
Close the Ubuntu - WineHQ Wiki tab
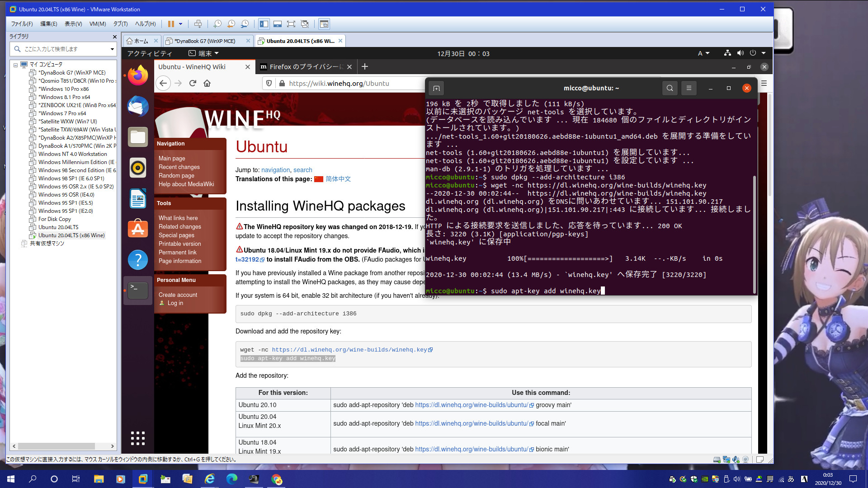[x=248, y=67]
